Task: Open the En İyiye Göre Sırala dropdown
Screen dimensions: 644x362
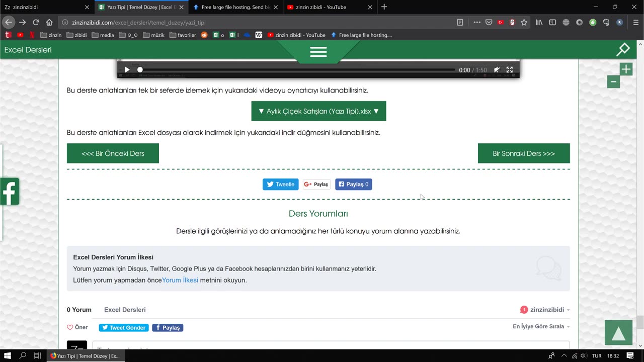Action: click(x=541, y=326)
